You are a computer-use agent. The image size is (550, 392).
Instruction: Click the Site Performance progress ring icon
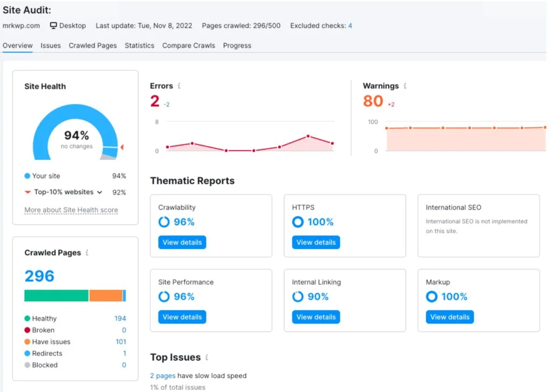[164, 296]
